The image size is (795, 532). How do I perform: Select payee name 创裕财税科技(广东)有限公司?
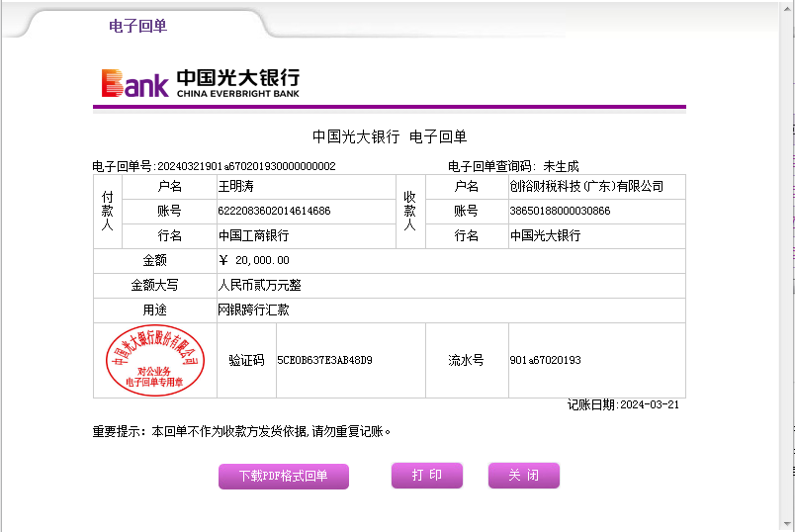[x=586, y=186]
